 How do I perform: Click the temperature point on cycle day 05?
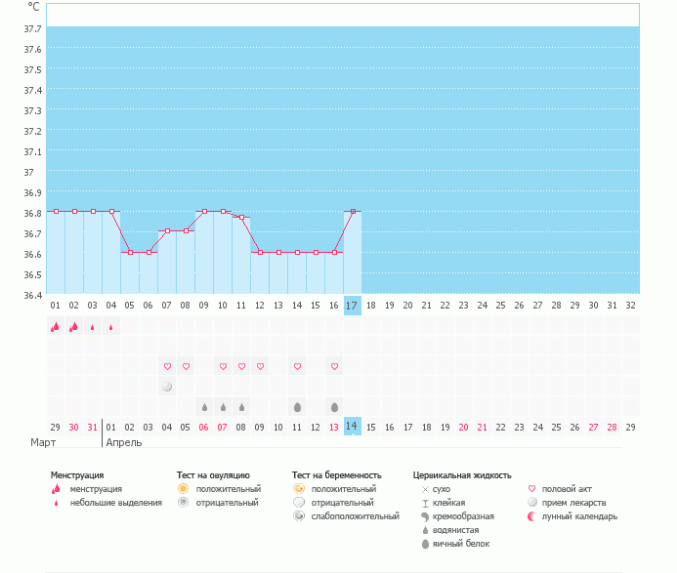130,252
